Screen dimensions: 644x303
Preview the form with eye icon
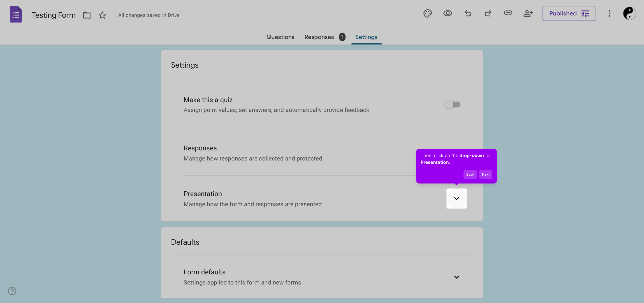point(448,13)
